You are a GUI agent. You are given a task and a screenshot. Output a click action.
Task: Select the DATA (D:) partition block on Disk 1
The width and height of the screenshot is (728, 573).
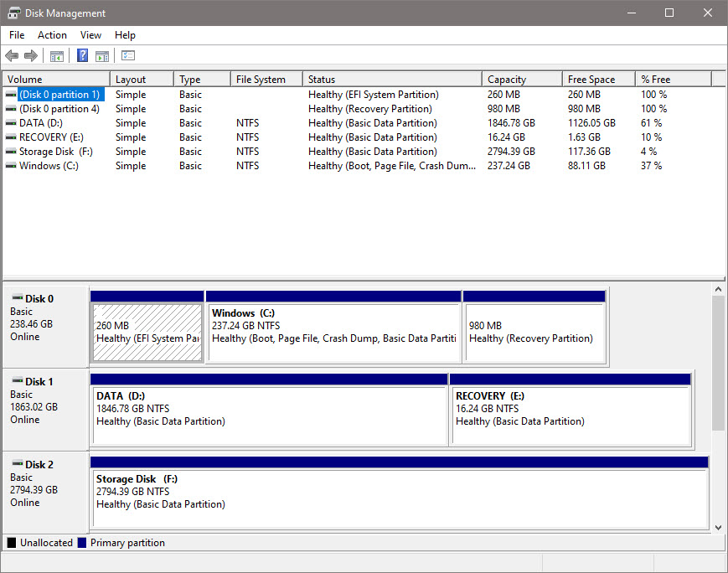[x=269, y=410]
